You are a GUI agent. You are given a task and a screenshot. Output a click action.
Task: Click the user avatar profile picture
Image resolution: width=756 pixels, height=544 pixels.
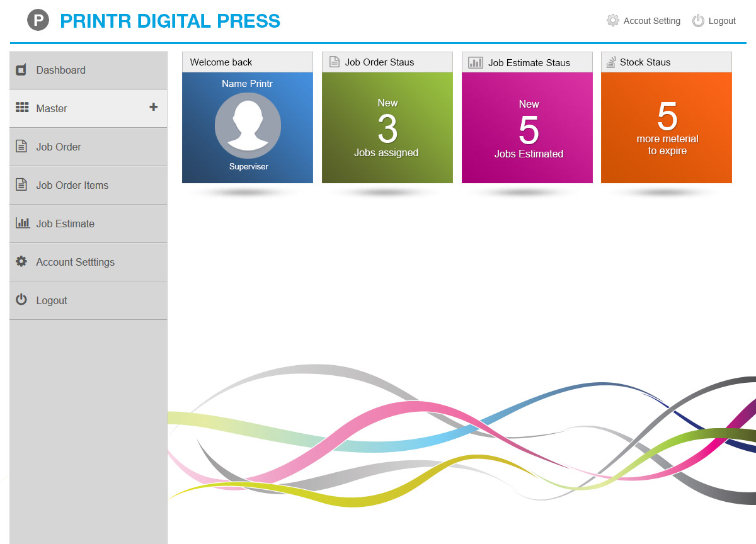[x=248, y=126]
